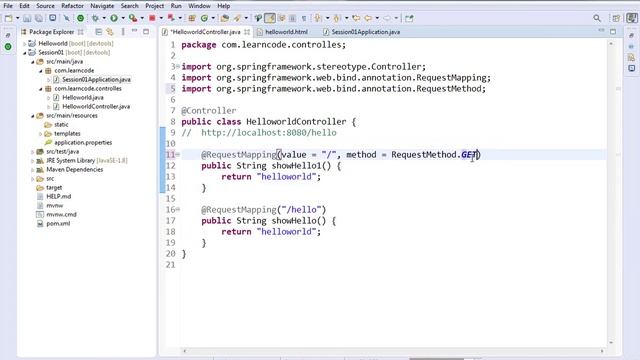
Task: Switch to helloworld.html editor tab
Action: [x=282, y=32]
